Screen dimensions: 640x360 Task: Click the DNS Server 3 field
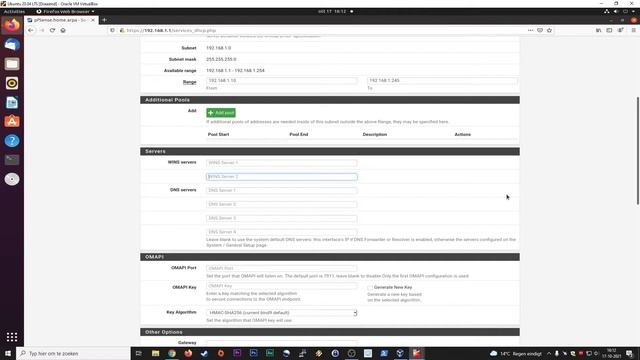coord(282,218)
